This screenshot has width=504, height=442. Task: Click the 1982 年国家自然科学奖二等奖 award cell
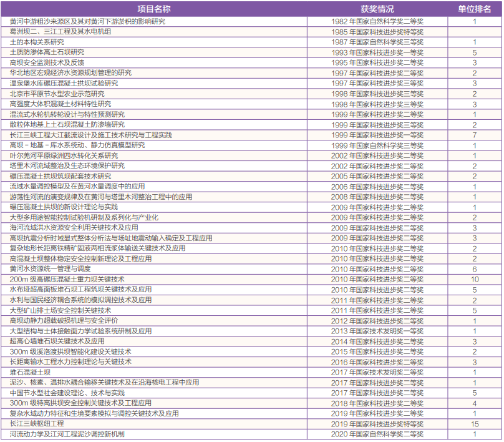pyautogui.click(x=377, y=21)
